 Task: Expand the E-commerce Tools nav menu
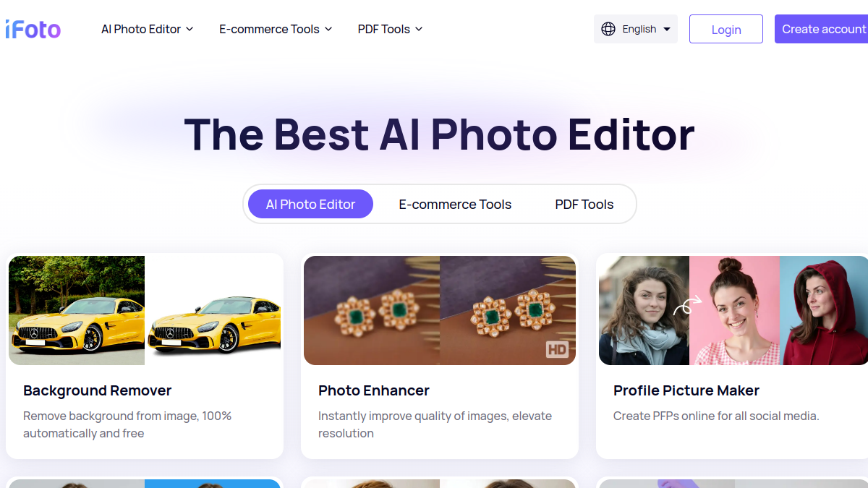276,29
